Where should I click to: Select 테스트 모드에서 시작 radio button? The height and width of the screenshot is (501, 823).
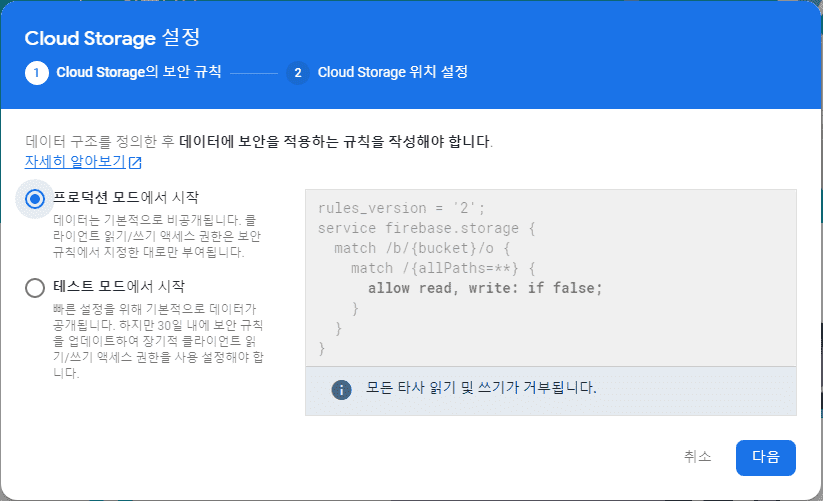point(35,287)
